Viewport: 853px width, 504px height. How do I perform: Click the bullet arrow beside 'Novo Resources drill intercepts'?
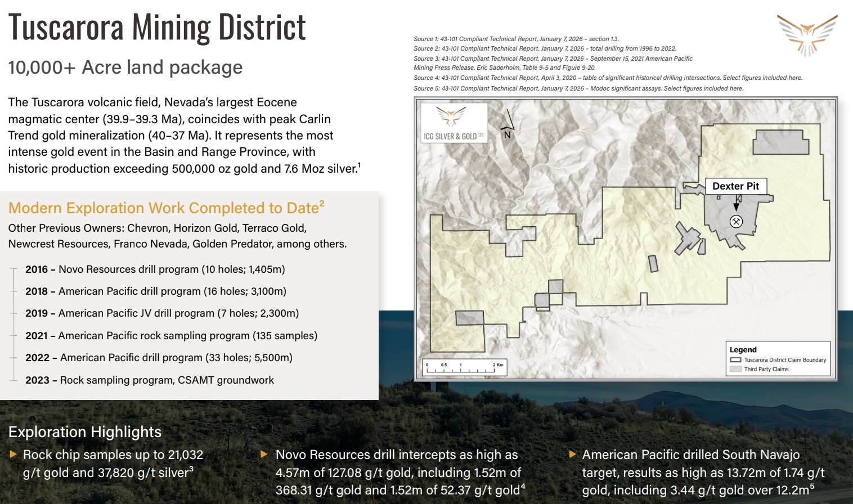(x=263, y=454)
